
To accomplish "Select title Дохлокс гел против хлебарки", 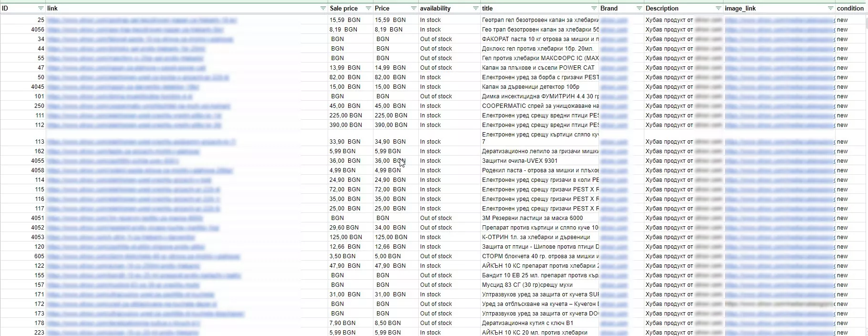I will point(538,49).
